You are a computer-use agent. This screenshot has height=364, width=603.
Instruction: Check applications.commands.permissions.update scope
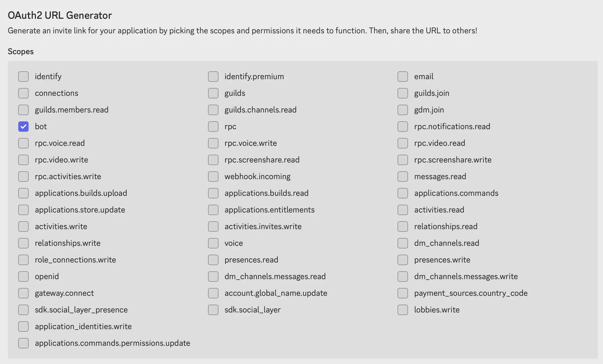(23, 343)
